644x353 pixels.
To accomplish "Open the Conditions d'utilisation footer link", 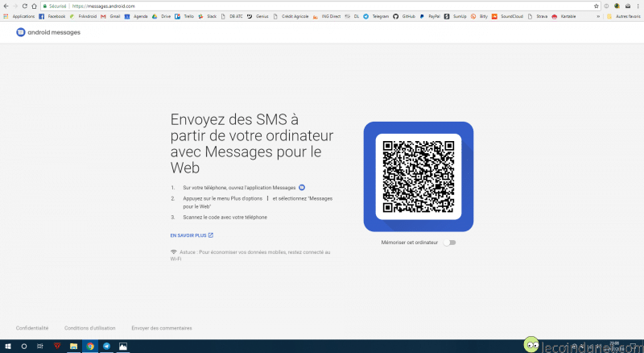I will pyautogui.click(x=90, y=328).
